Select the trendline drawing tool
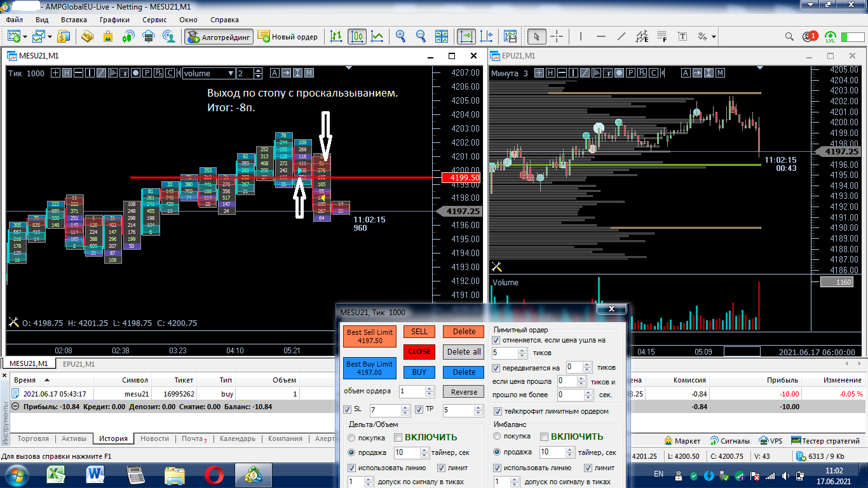Screen dimensions: 868x488 tap(621, 36)
